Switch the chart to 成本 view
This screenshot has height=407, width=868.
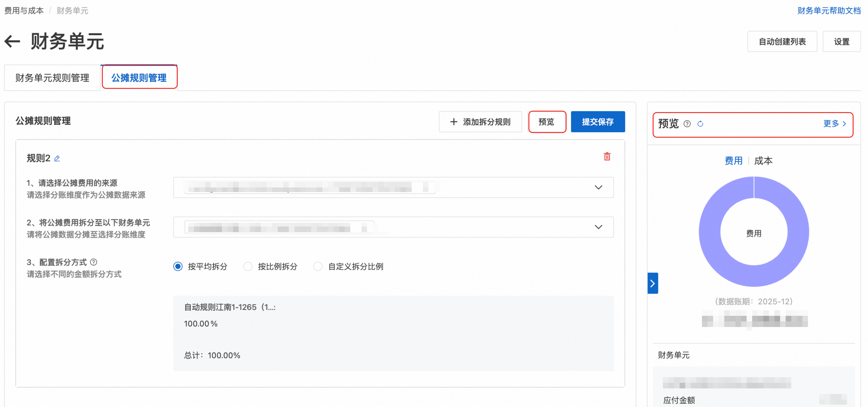tap(763, 161)
